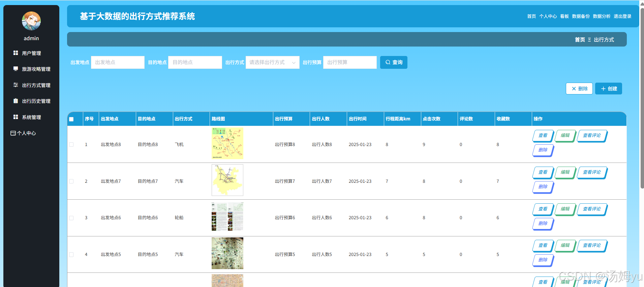Click the 系统管理 grid icon
This screenshot has height=287, width=644.
[16, 117]
